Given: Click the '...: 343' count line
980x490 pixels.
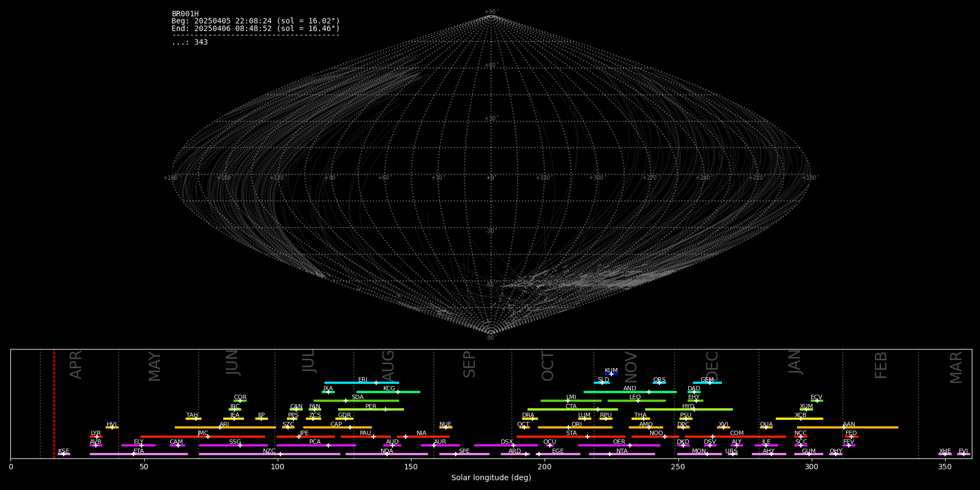Looking at the screenshot, I should coord(189,42).
